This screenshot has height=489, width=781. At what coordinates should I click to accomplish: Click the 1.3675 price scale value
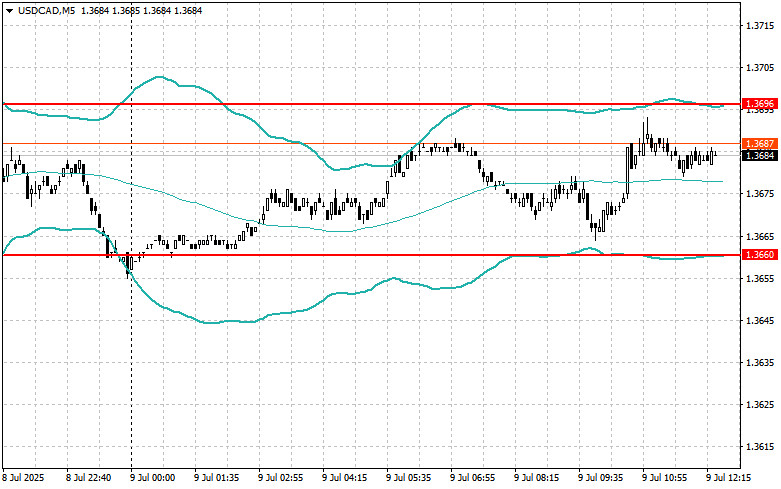762,194
